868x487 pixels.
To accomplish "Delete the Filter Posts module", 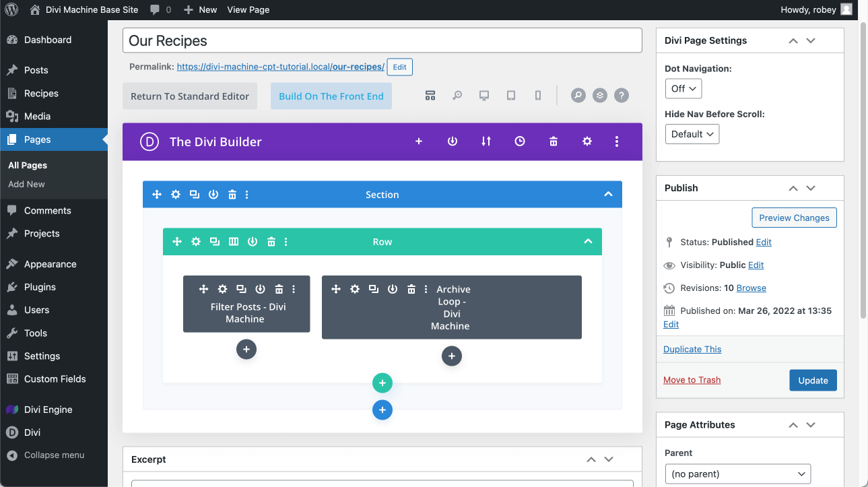I will point(279,289).
